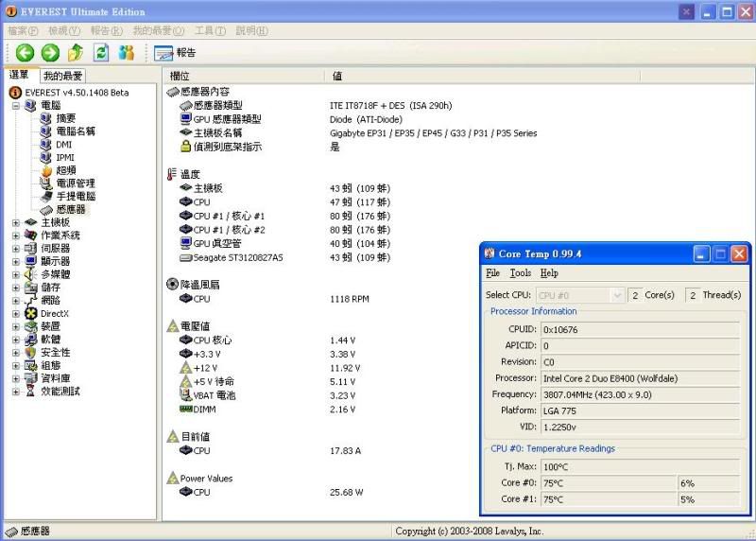Click the Power Values section heading
The image size is (756, 541).
coord(206,479)
